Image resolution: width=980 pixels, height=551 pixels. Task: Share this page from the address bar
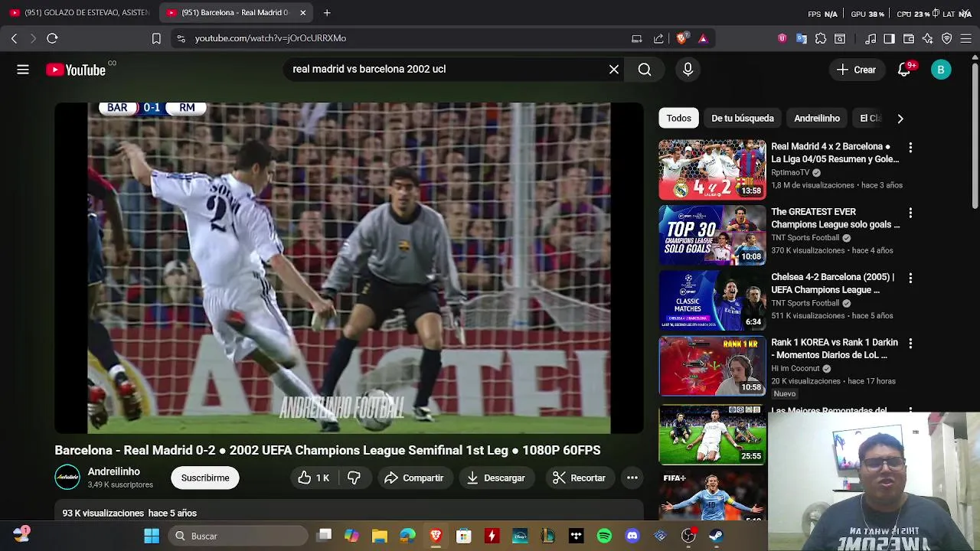coord(658,38)
